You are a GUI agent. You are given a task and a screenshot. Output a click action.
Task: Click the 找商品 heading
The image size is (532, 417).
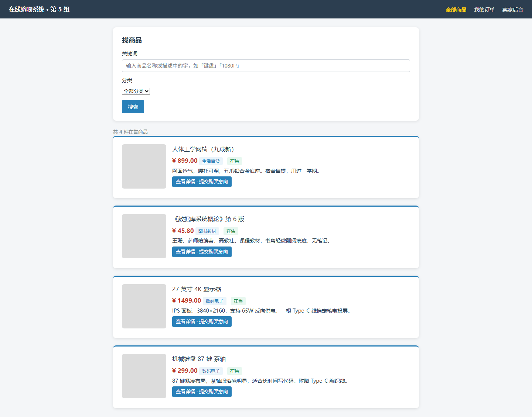point(132,40)
